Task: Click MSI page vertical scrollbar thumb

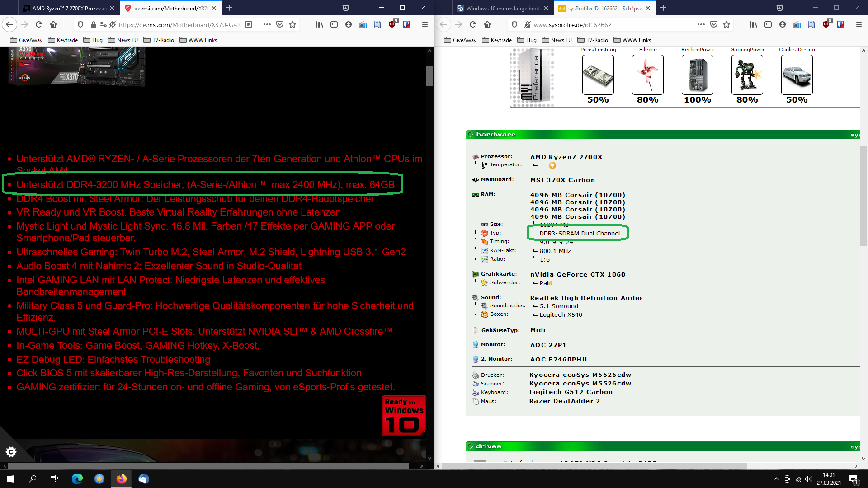Action: [x=429, y=76]
